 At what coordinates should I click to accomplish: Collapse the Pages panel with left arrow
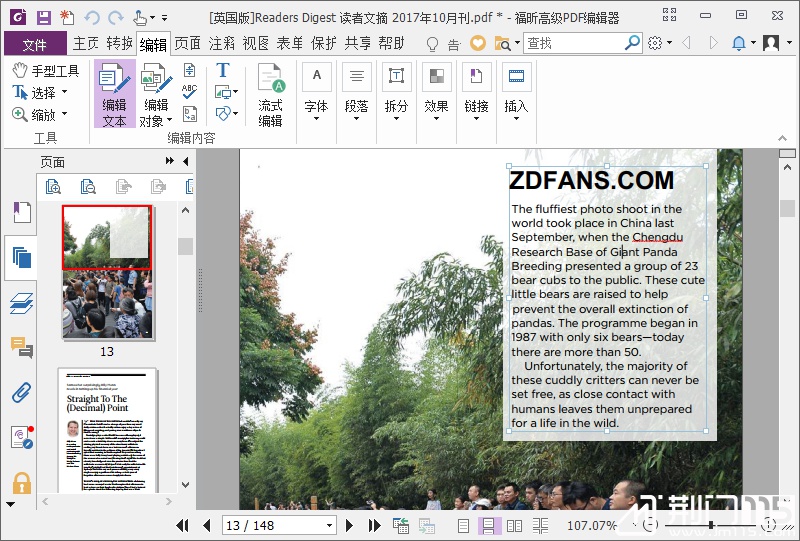pyautogui.click(x=186, y=161)
